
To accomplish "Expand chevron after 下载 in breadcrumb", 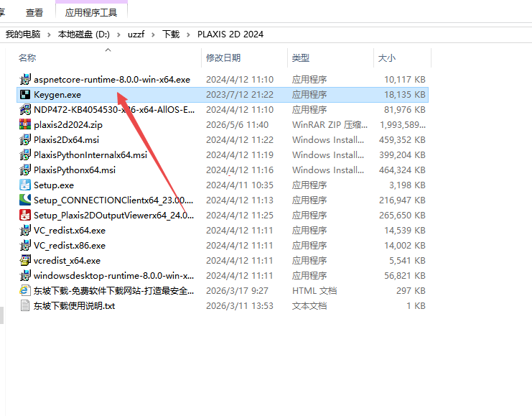I will tap(189, 34).
